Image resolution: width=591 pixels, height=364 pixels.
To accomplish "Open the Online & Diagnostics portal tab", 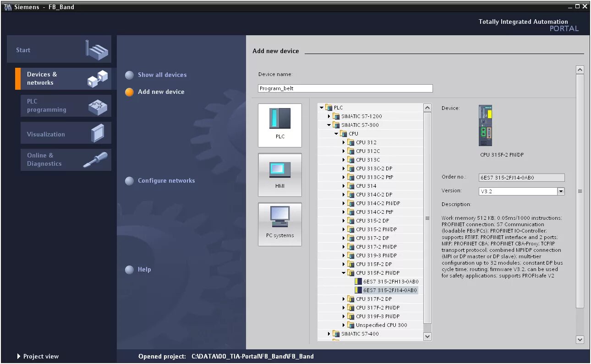I will click(x=66, y=160).
